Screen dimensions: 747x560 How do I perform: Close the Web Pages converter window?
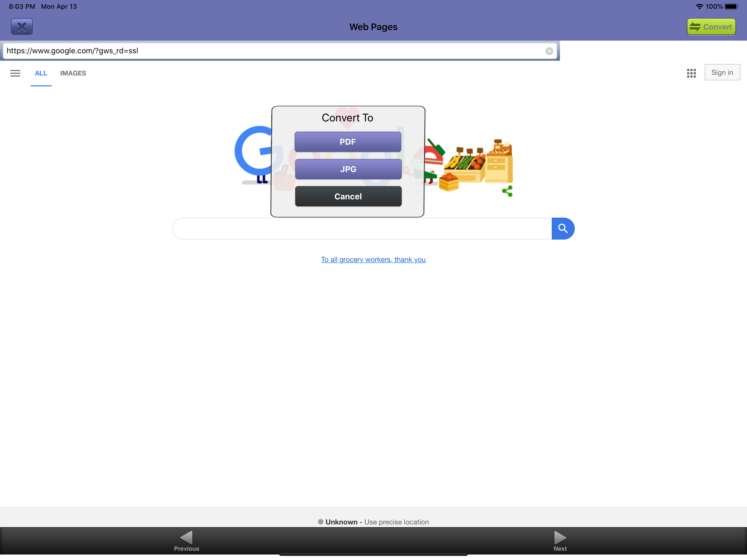tap(21, 26)
